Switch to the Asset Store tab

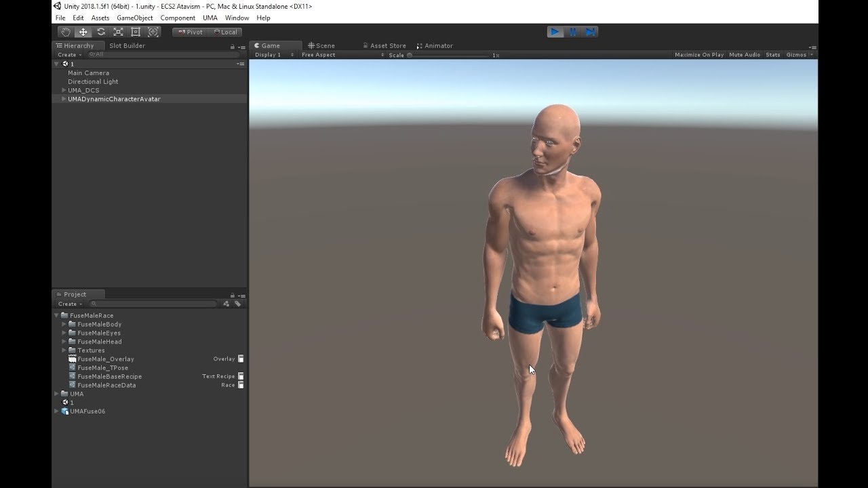click(x=384, y=46)
